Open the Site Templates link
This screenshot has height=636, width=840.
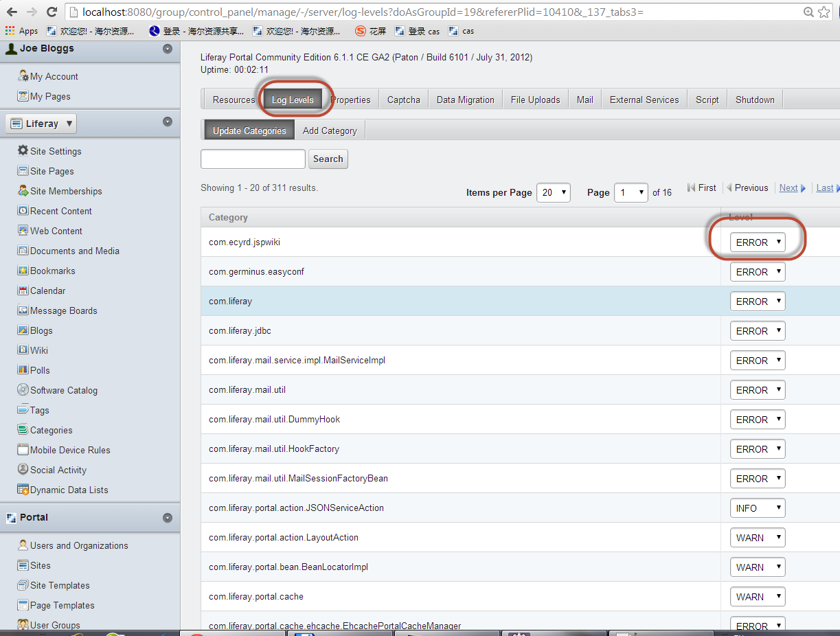point(60,585)
